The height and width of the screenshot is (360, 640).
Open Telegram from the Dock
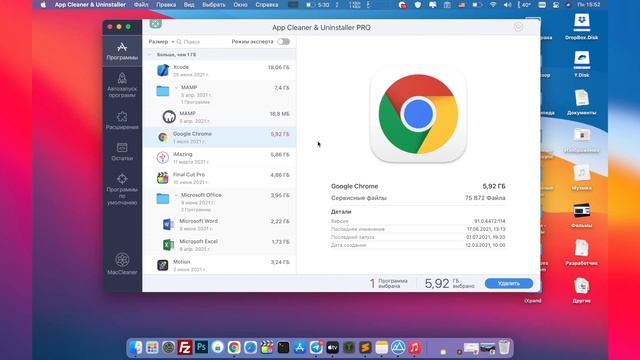pos(316,347)
